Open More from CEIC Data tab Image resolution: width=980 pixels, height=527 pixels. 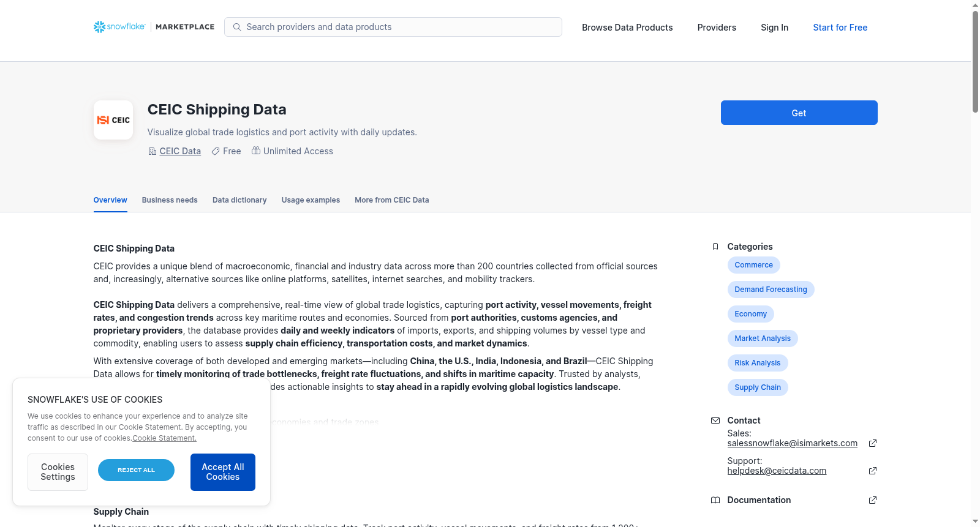click(392, 200)
